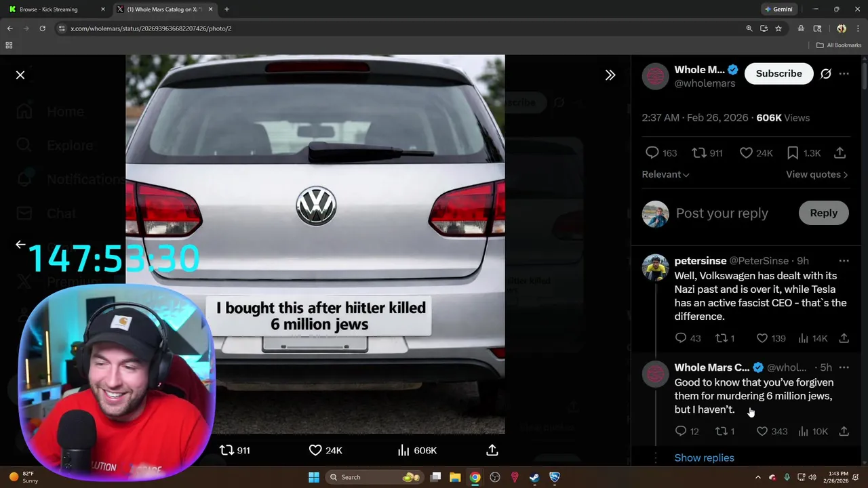868x488 pixels.
Task: Open a new browser tab
Action: tap(226, 9)
